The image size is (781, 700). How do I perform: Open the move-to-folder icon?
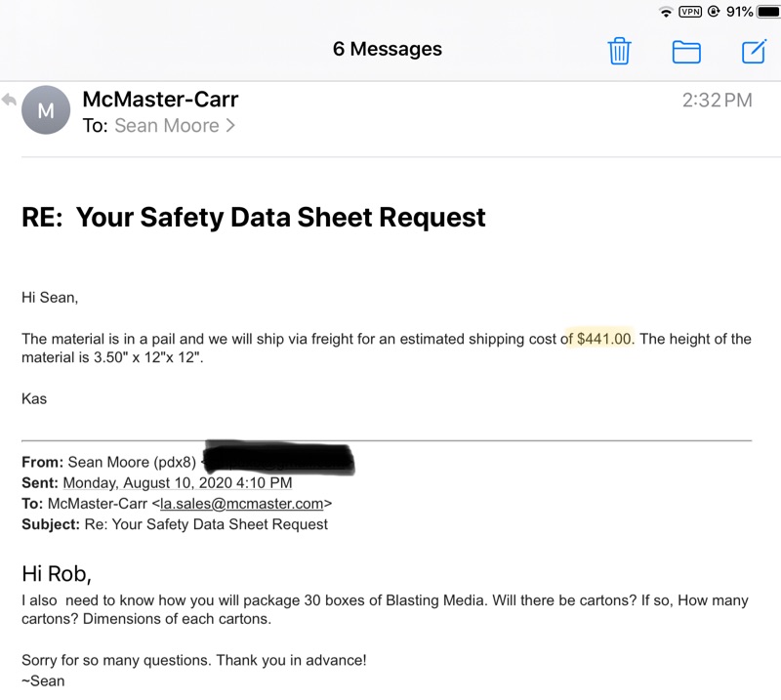click(x=686, y=51)
